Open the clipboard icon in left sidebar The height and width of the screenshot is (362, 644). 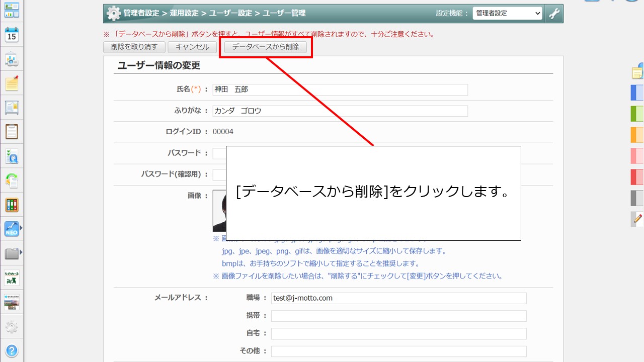point(12,132)
